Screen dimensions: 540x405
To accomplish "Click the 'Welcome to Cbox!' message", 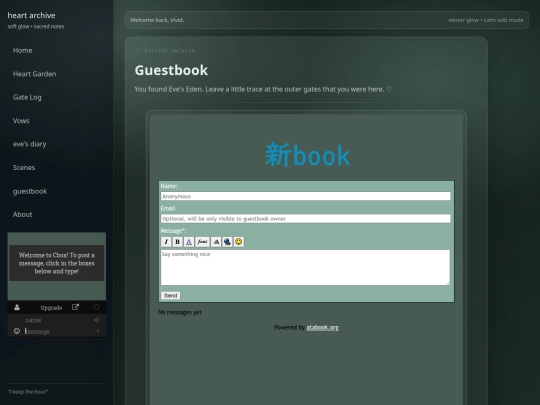I will click(x=56, y=263).
